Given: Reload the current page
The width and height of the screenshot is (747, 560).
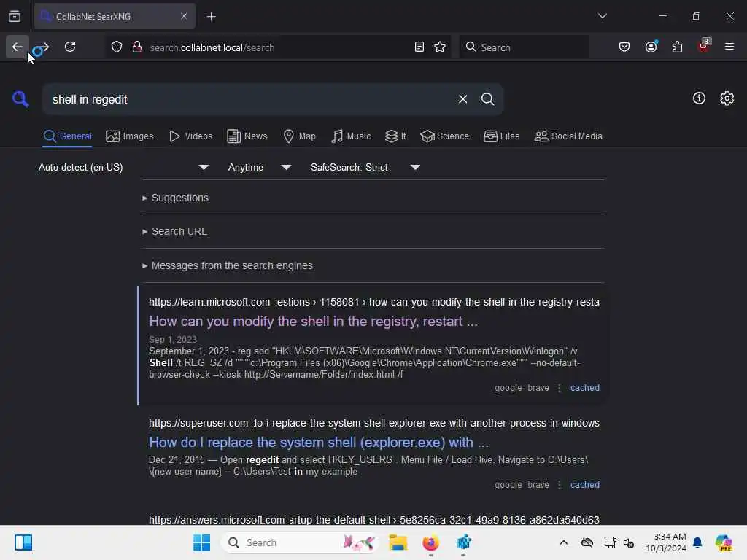Looking at the screenshot, I should point(70,47).
